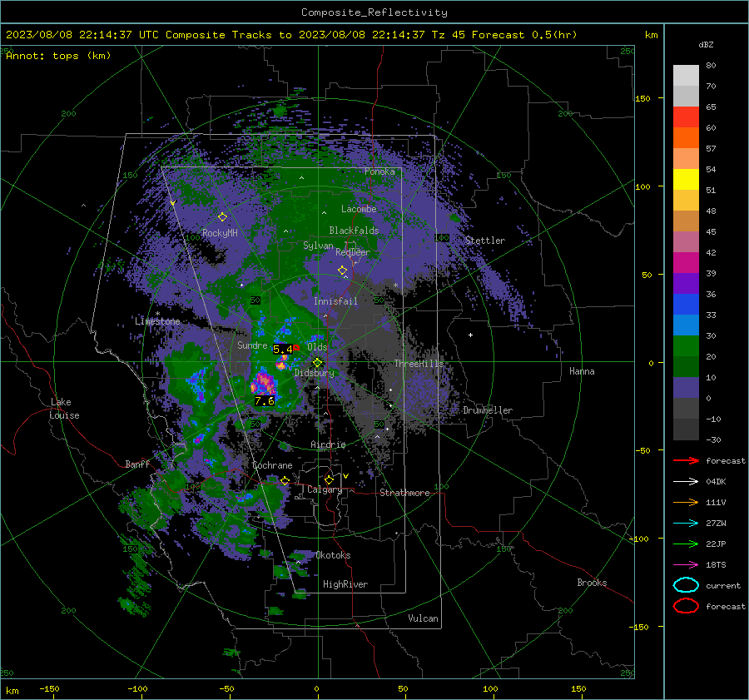Click the yellow 51-54 dBZ color swatch

point(686,179)
